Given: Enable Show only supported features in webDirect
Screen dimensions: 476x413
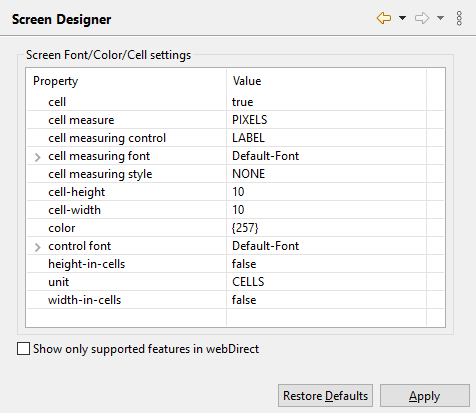Looking at the screenshot, I should coord(23,349).
